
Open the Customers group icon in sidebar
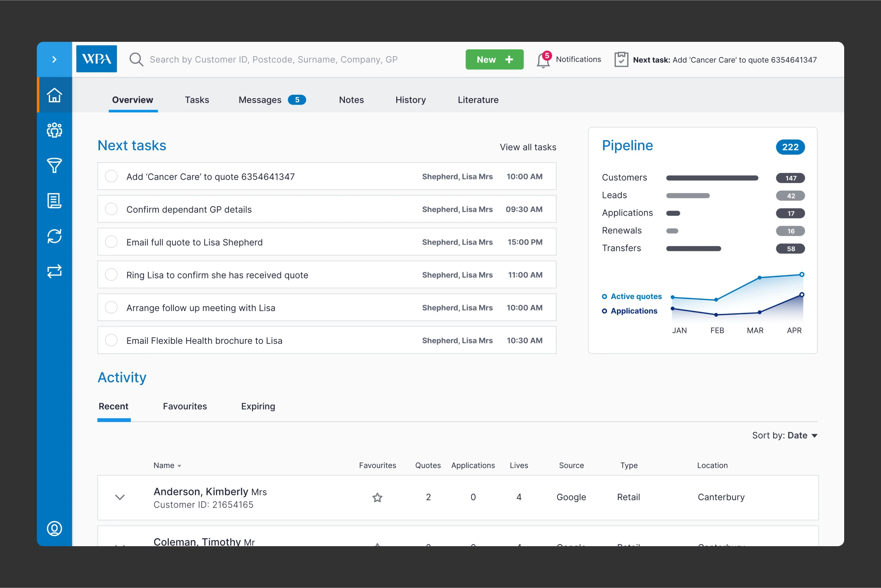[54, 130]
